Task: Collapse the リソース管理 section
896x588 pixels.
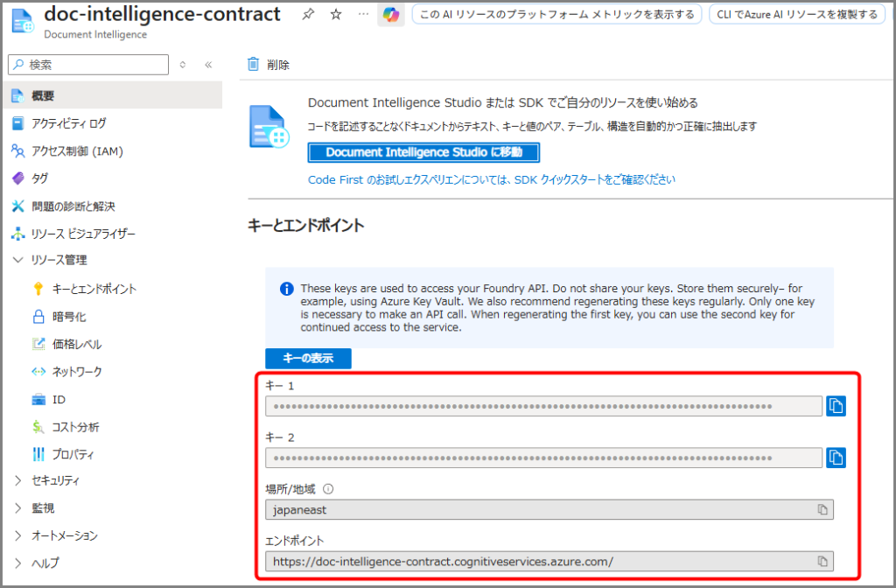Action: [18, 260]
